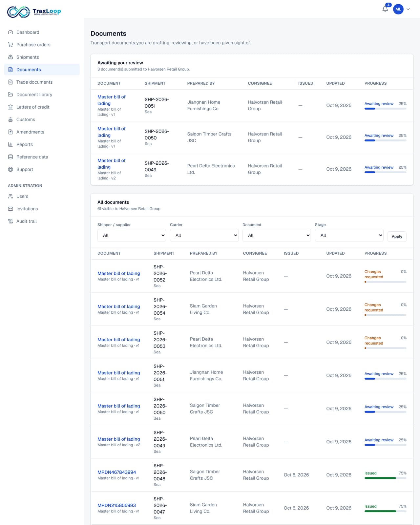Click progress bar of MRDN215856993 row
The image size is (420, 525).
[x=386, y=511]
